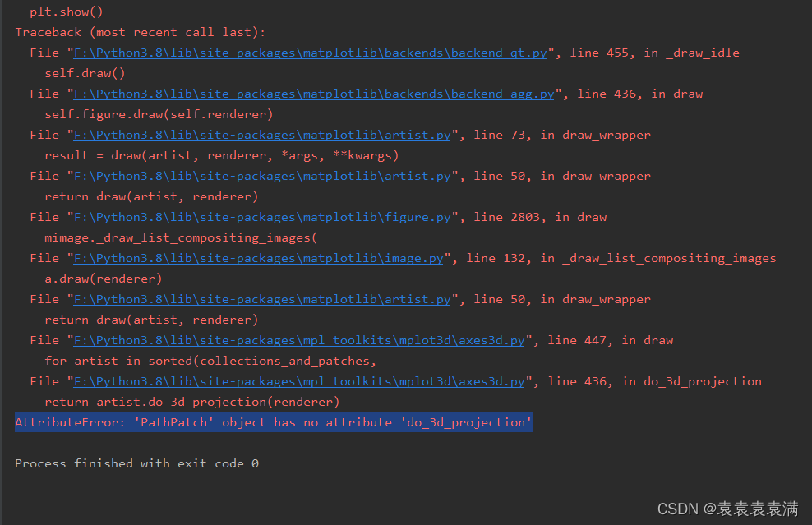Click the highlighted AttributeError message
This screenshot has height=525, width=812.
tap(271, 421)
